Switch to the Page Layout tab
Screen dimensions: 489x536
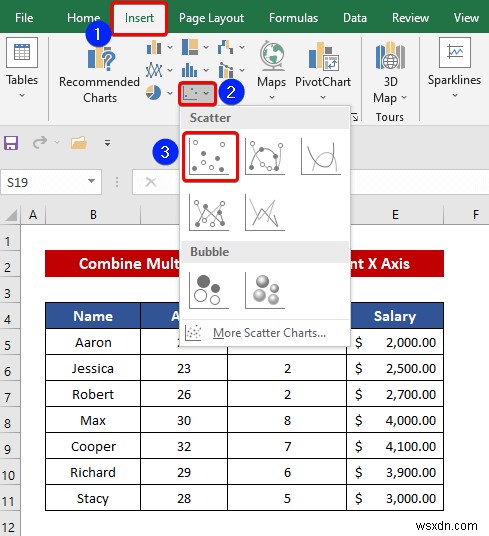click(211, 18)
